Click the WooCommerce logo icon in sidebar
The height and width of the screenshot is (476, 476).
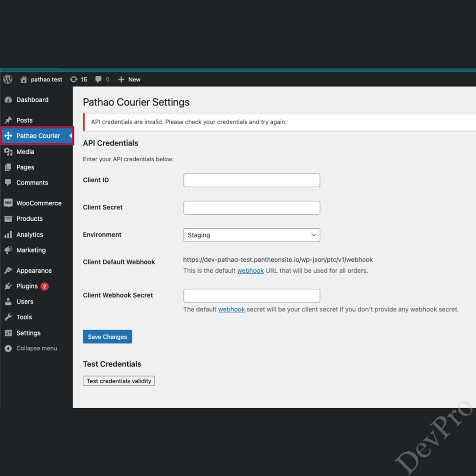click(x=9, y=203)
